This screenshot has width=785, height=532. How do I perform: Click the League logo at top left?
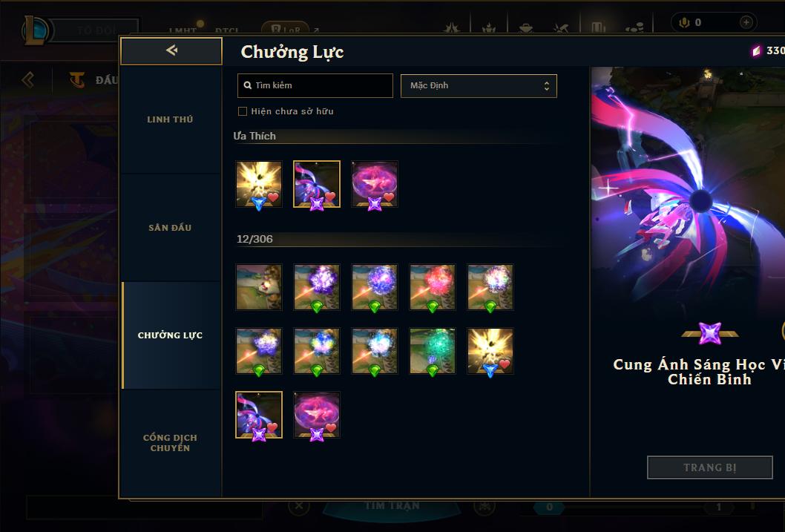[35, 30]
